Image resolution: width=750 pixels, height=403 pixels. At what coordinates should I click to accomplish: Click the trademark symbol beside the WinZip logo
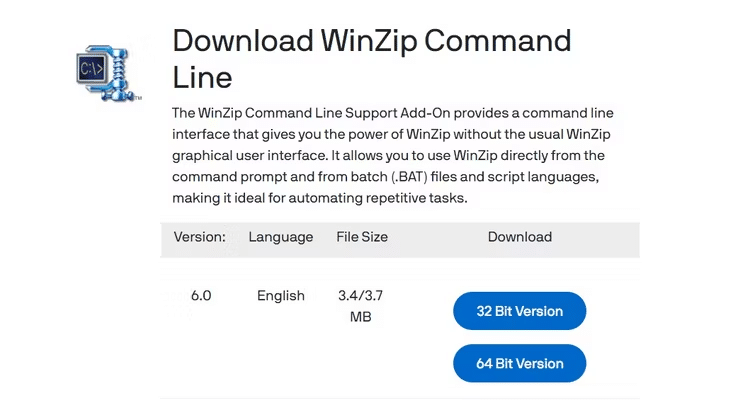click(138, 99)
